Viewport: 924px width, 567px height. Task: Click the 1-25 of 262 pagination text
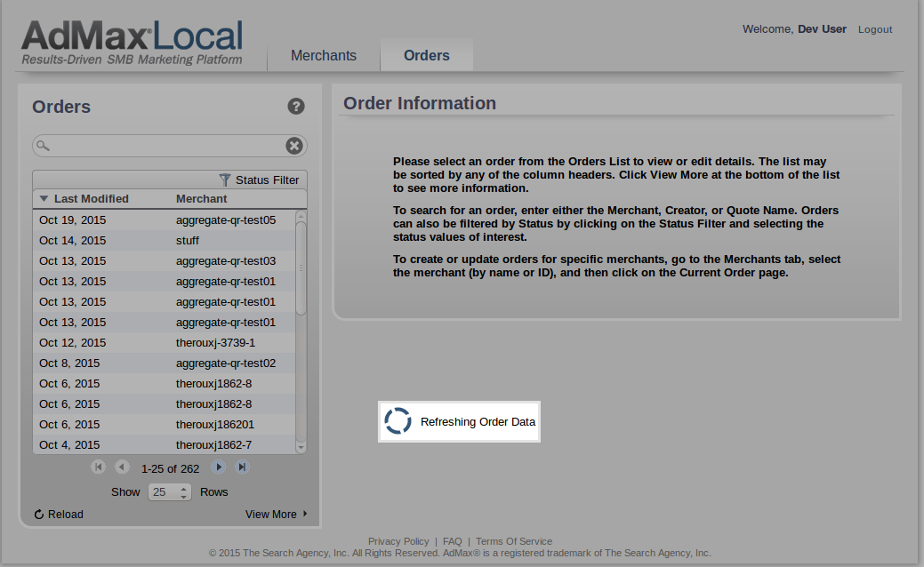click(170, 468)
